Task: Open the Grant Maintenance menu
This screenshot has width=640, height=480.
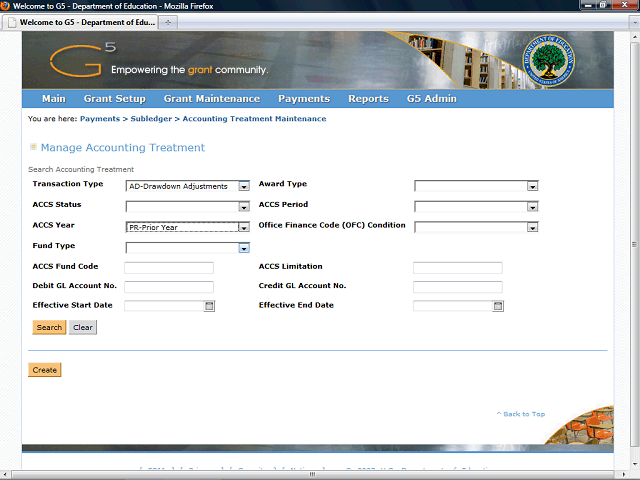Action: pyautogui.click(x=212, y=99)
